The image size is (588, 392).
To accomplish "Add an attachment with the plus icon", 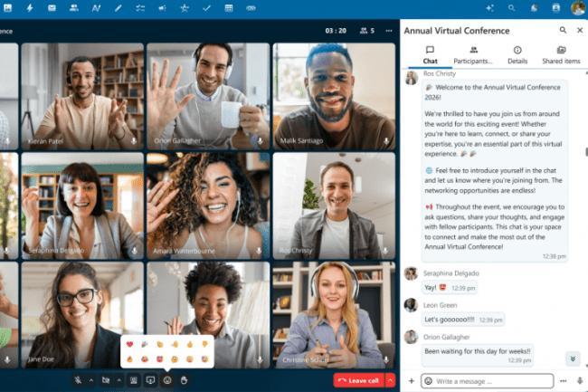I will click(x=412, y=381).
